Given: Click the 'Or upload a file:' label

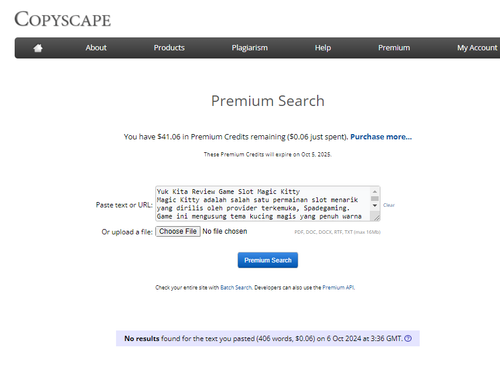Looking at the screenshot, I should coord(127,232).
